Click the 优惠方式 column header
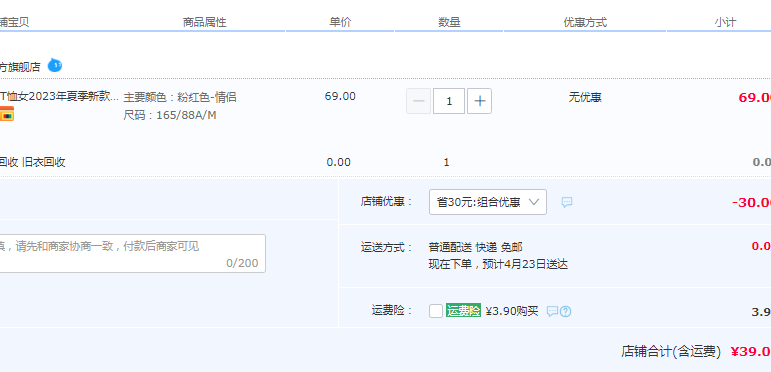This screenshot has height=372, width=771. [x=585, y=22]
